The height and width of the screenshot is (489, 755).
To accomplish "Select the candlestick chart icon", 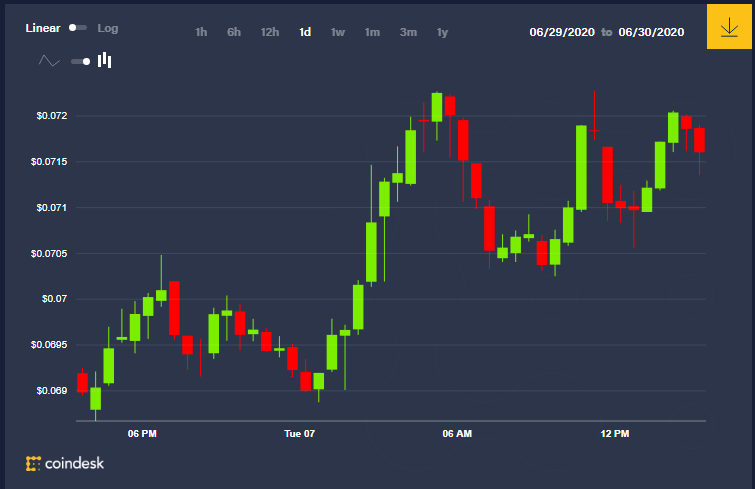I will [x=104, y=60].
